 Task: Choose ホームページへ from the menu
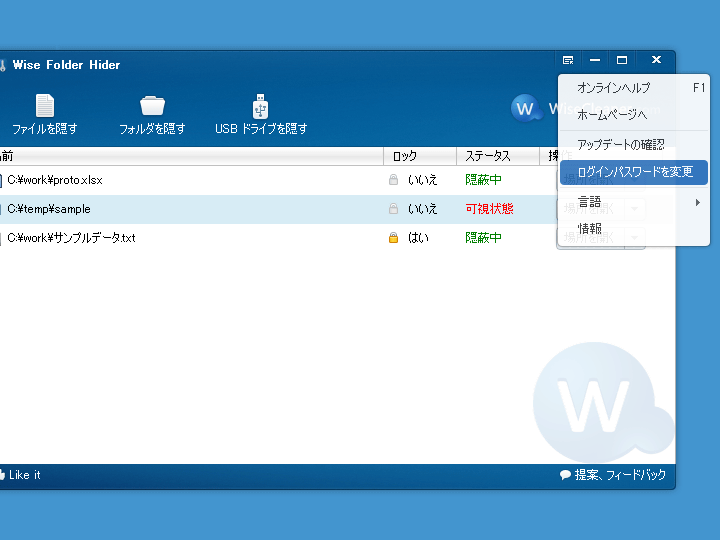coord(634,114)
